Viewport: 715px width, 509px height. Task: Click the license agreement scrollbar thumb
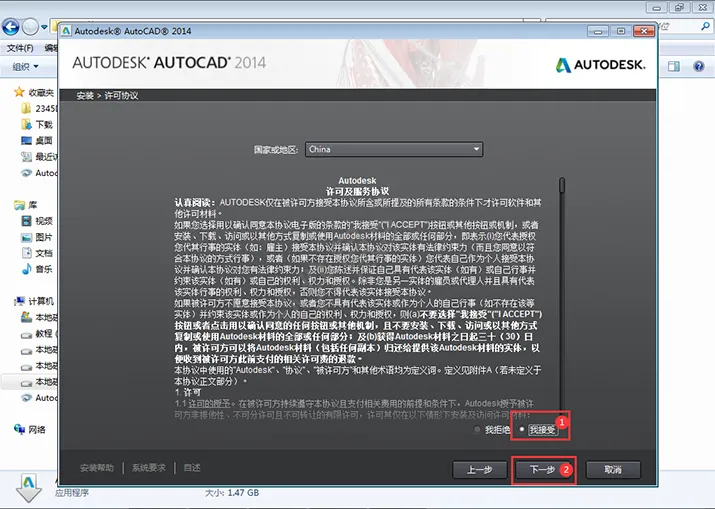(562, 185)
